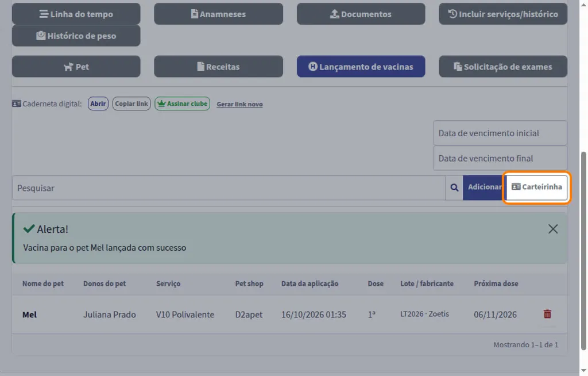The image size is (588, 376).
Task: Open the Anamneses section
Action: (218, 14)
